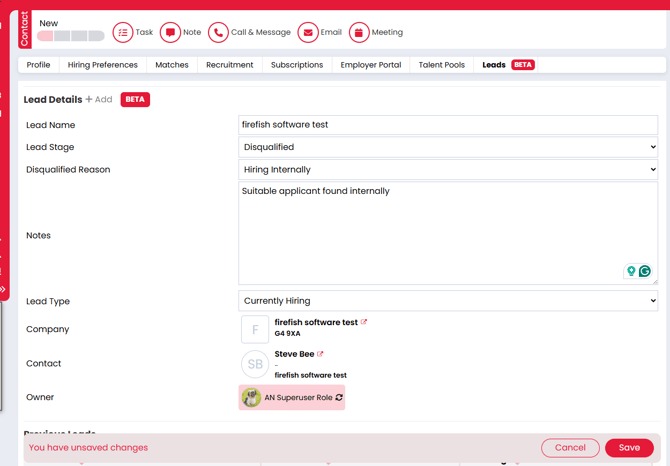Open the Disqualified Reason dropdown
670x466 pixels.
pyautogui.click(x=448, y=170)
